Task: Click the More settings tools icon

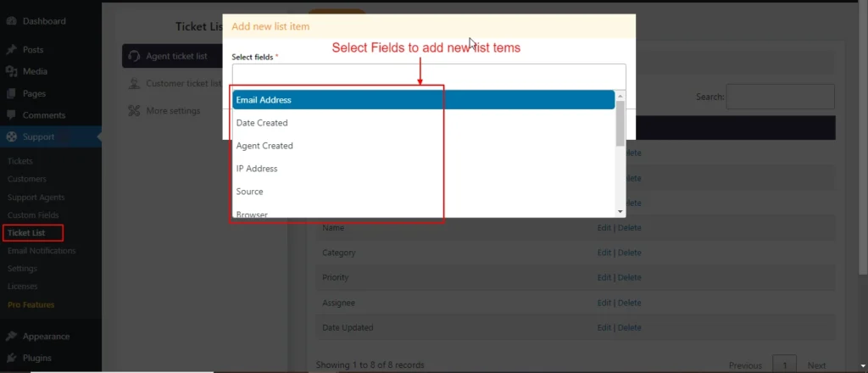Action: 133,111
